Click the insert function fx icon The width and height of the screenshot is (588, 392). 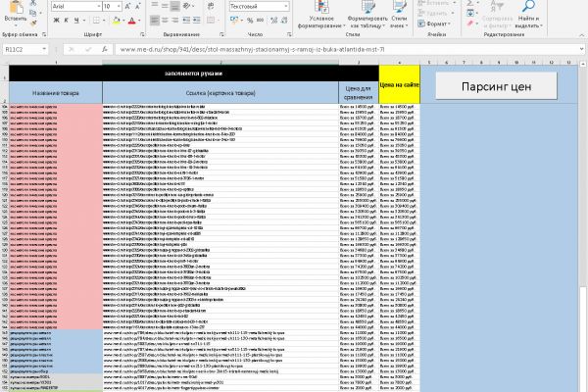105,49
